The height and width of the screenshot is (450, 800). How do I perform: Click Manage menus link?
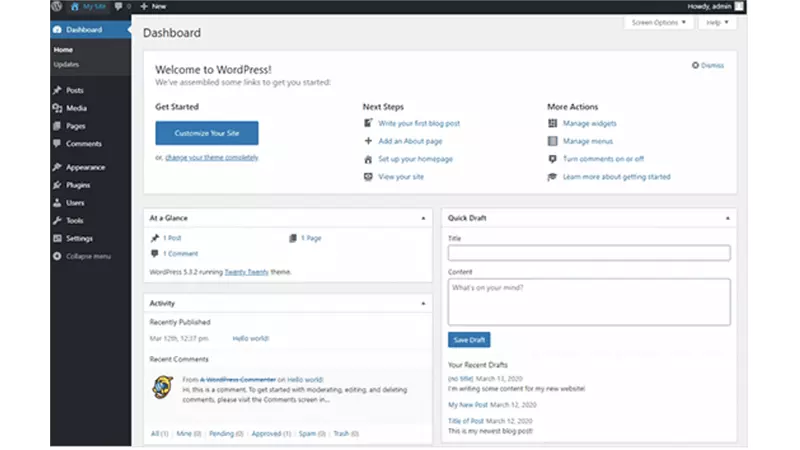pyautogui.click(x=588, y=141)
